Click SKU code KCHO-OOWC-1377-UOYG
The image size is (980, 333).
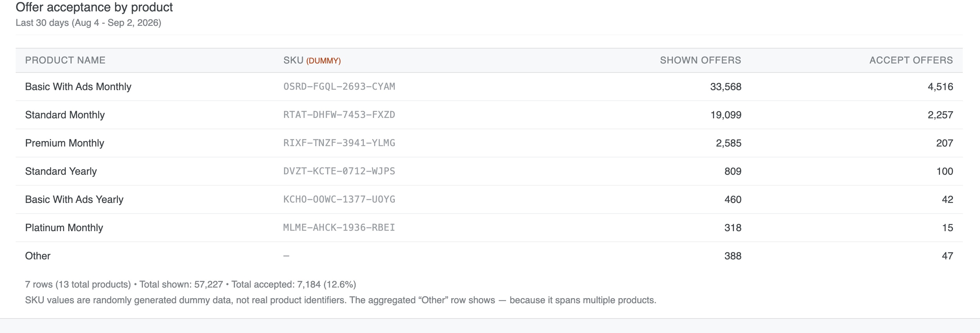pyautogui.click(x=339, y=199)
